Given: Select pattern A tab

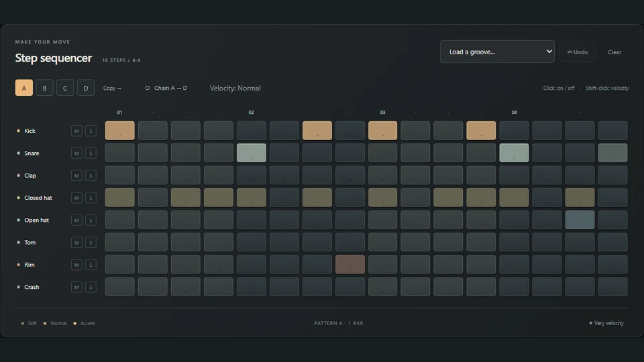Looking at the screenshot, I should point(24,88).
